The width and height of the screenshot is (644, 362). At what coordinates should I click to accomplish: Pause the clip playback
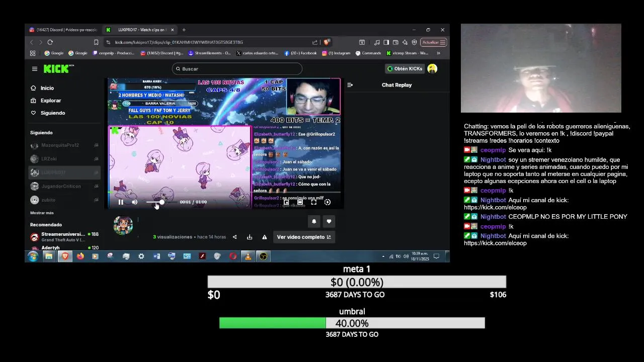pyautogui.click(x=121, y=202)
